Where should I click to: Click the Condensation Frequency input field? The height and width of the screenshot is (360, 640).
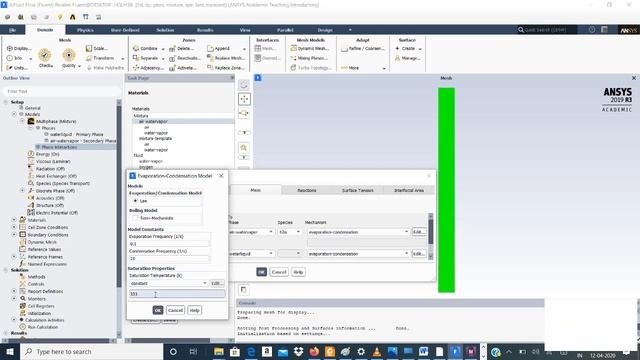[x=169, y=258]
